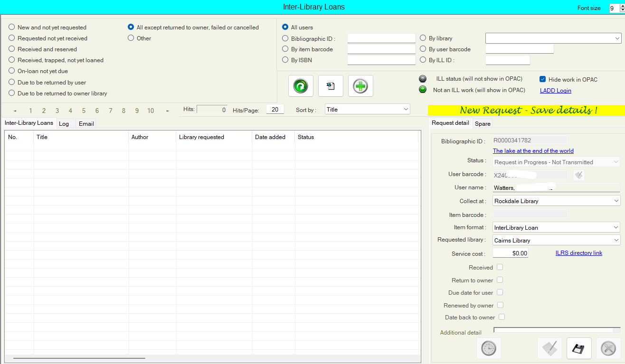
Task: Open the Spare tab
Action: (483, 124)
